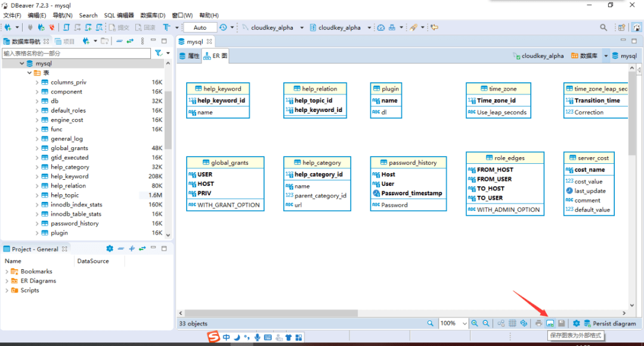Click the disconnect red plug icon
This screenshot has height=346, width=644.
point(52,27)
